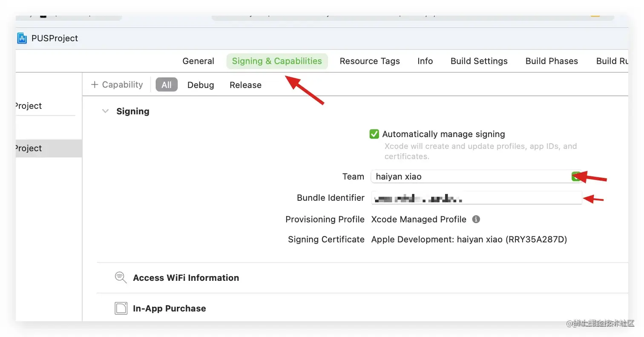
Task: Switch to the Resource Tags tab
Action: point(370,61)
